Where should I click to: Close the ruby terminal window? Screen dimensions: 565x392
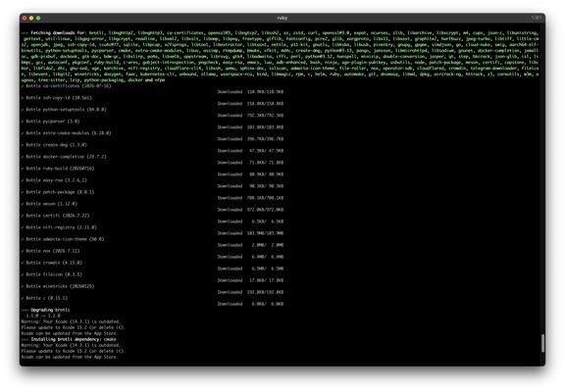pyautogui.click(x=25, y=18)
